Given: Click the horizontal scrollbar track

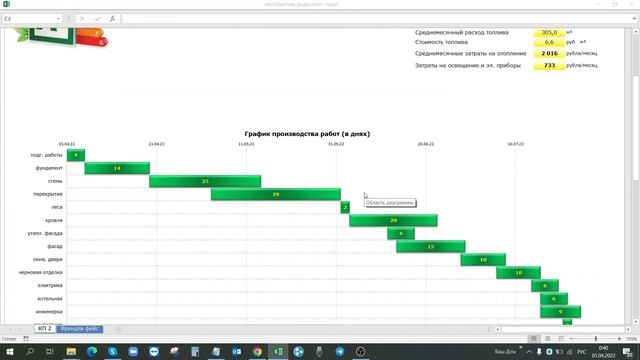Looking at the screenshot, I should 563,329.
